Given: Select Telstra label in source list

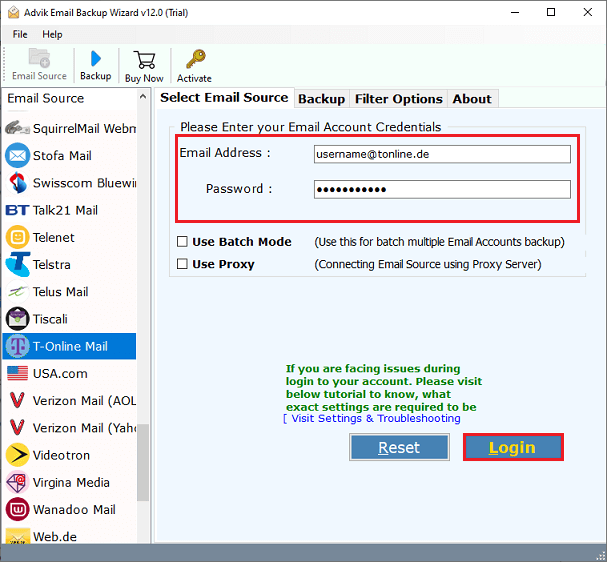Looking at the screenshot, I should pyautogui.click(x=51, y=265).
